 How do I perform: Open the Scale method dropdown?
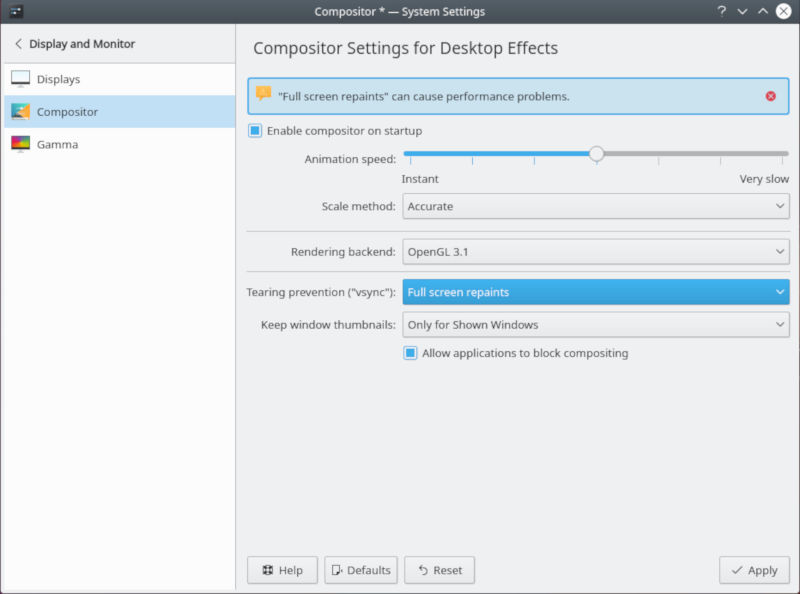point(596,206)
